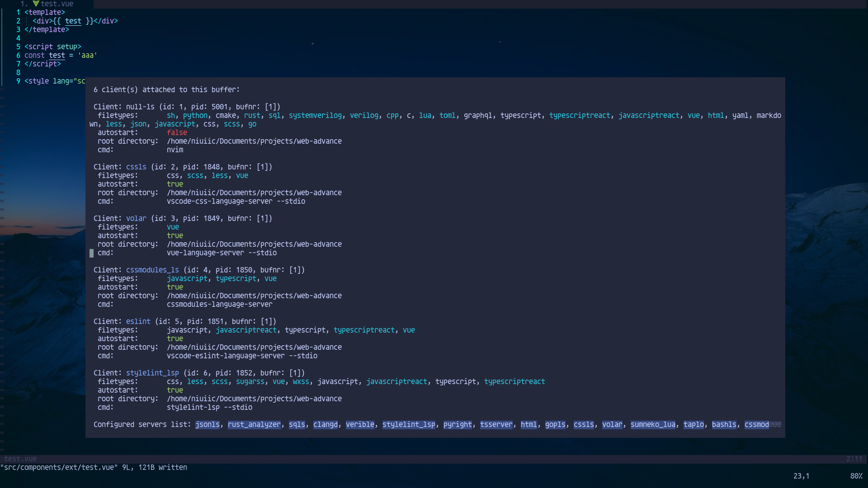Toggle autostart true for the cssls client

coord(175,184)
